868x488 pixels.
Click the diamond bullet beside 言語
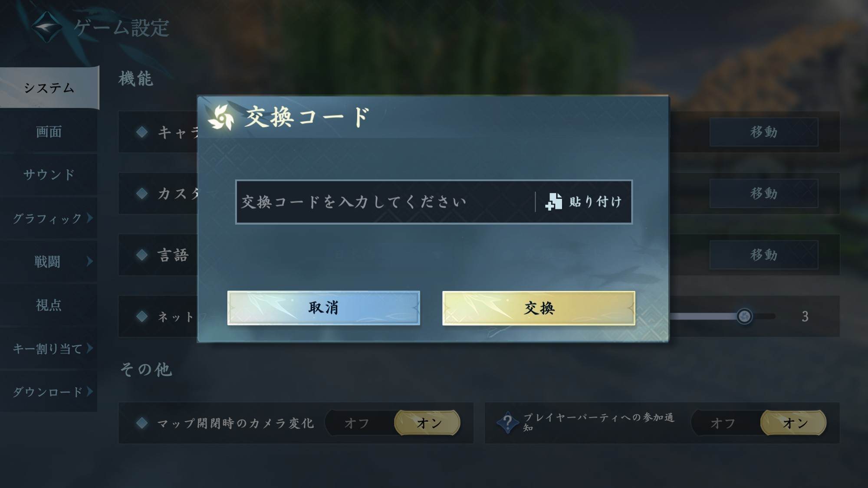click(142, 255)
